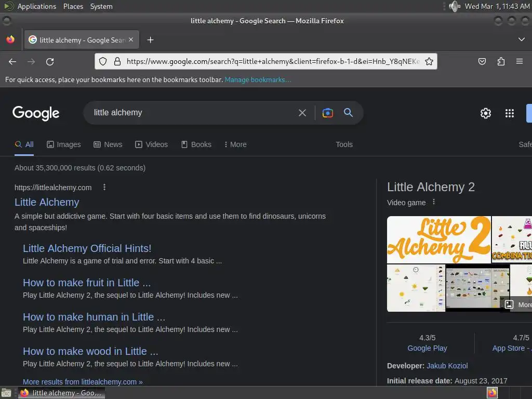Viewport: 532px width, 399px height.
Task: Click the clock Wed Mar 1 display
Action: click(x=497, y=6)
